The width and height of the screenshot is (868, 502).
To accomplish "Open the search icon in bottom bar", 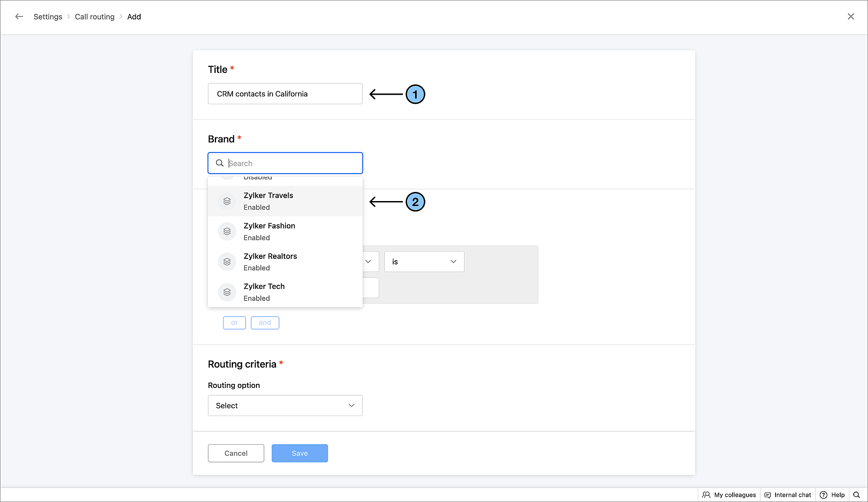I will 856,495.
